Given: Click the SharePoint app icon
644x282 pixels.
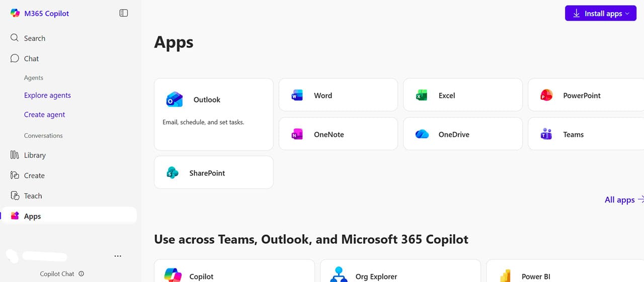Looking at the screenshot, I should (x=173, y=173).
